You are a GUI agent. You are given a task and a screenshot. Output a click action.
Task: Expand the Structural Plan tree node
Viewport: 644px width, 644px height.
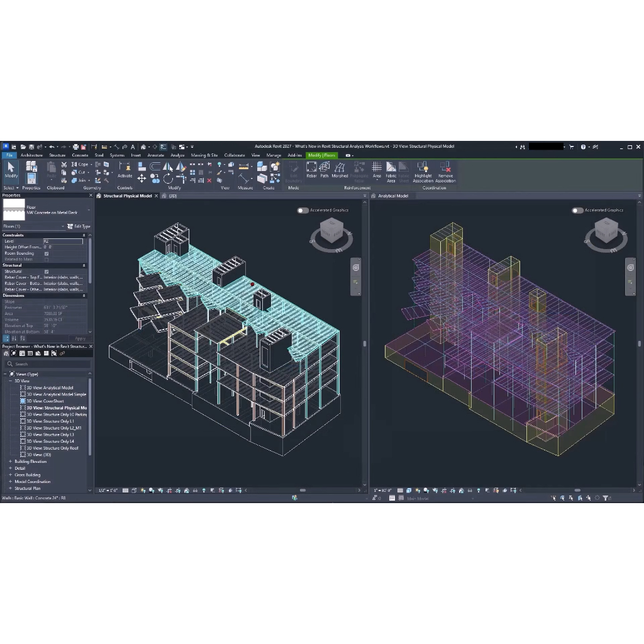tap(10, 488)
